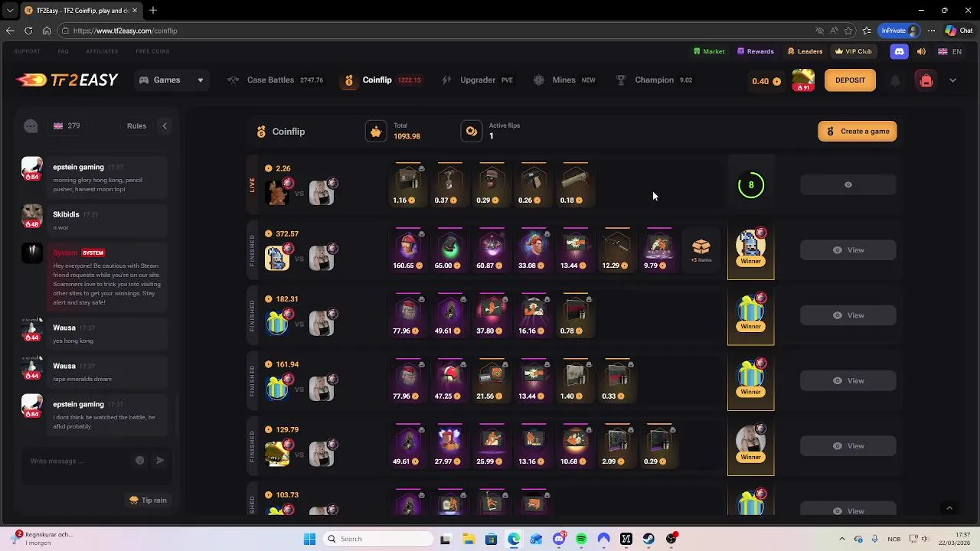Image resolution: width=980 pixels, height=551 pixels.
Task: Click the TF2EASY logo
Action: coord(67,80)
